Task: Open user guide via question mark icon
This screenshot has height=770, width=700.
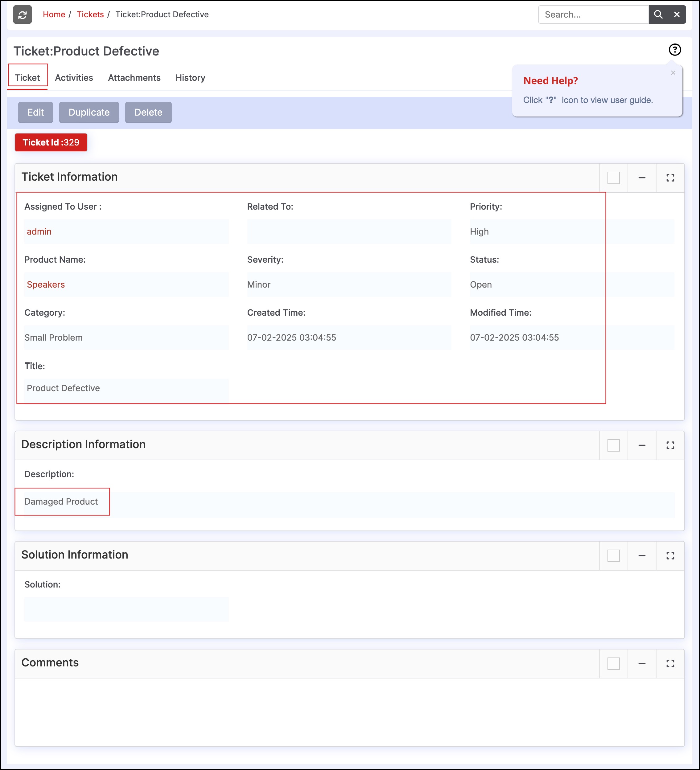Action: [x=675, y=50]
